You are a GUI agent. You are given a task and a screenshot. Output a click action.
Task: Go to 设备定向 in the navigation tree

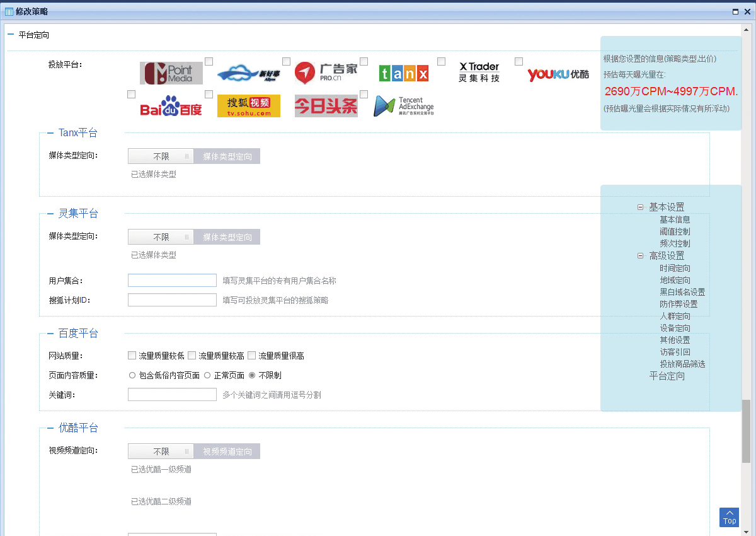coord(675,328)
